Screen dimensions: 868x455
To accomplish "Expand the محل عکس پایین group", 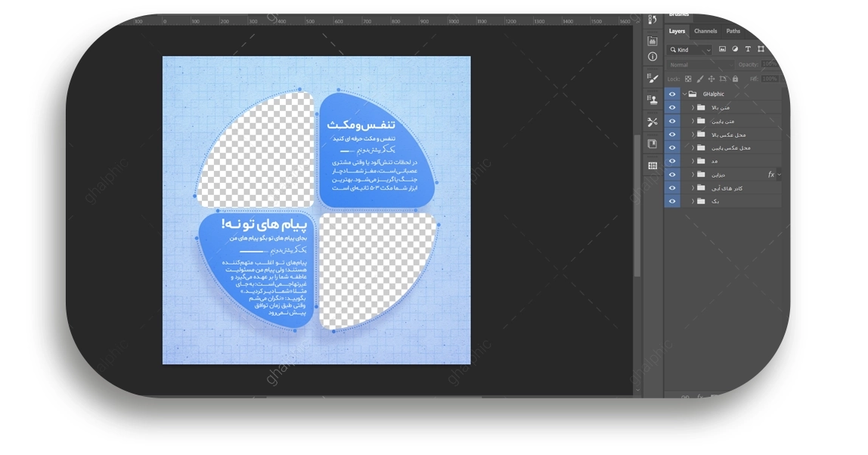I will [693, 147].
